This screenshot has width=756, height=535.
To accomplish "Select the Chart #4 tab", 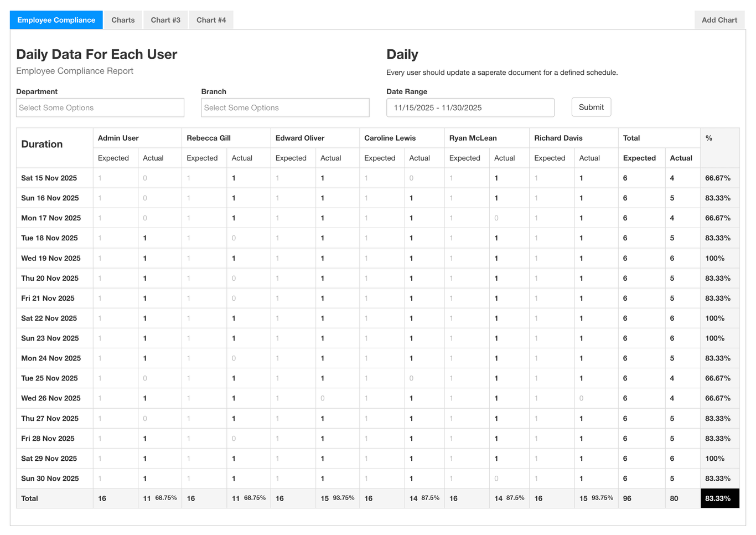I will point(211,20).
